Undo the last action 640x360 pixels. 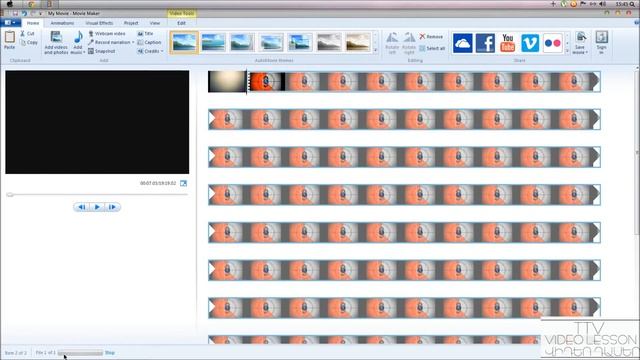pos(24,13)
